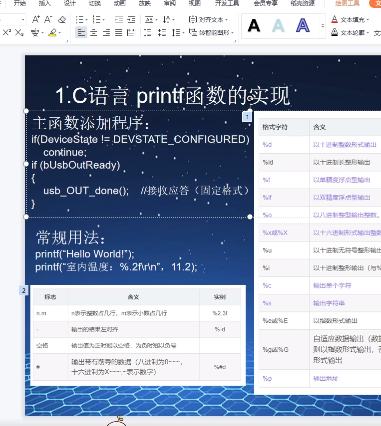Click the 'usb_OUT_done();' code line
Screen dimensions: 381x426
click(x=86, y=191)
